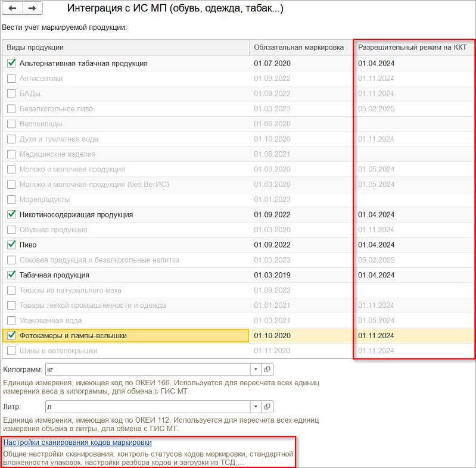Check Товары легкой промышленности и одежда
The width and height of the screenshot is (476, 468).
11,305
